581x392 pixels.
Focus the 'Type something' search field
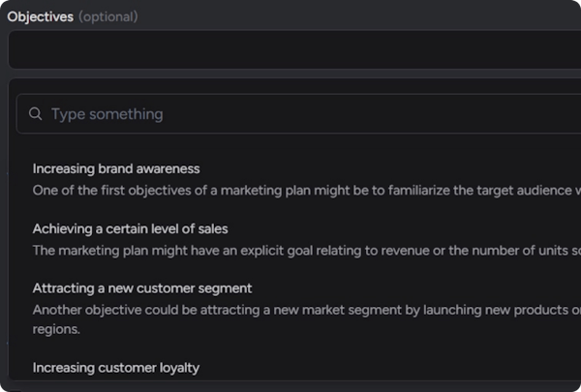coord(290,114)
